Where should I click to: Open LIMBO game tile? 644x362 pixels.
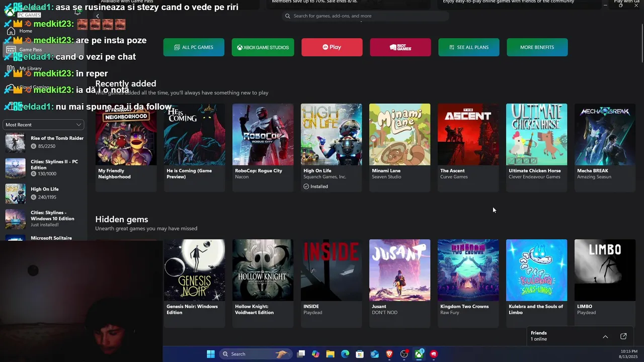click(605, 283)
